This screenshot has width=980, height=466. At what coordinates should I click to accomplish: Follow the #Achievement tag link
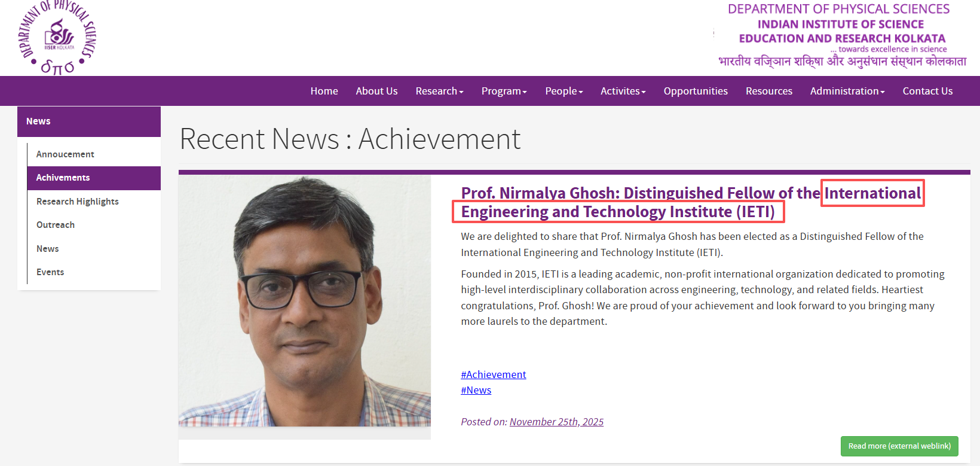pos(493,374)
